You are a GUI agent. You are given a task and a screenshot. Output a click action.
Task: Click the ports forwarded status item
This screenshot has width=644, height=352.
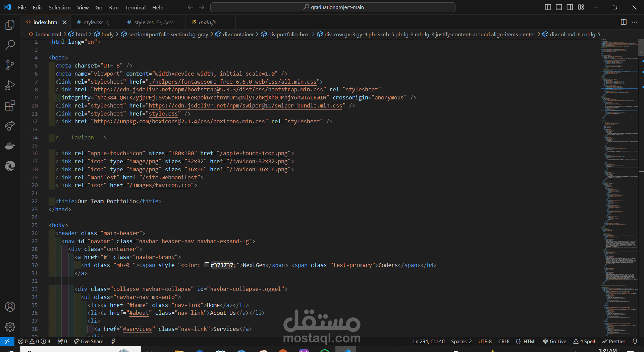[62, 341]
